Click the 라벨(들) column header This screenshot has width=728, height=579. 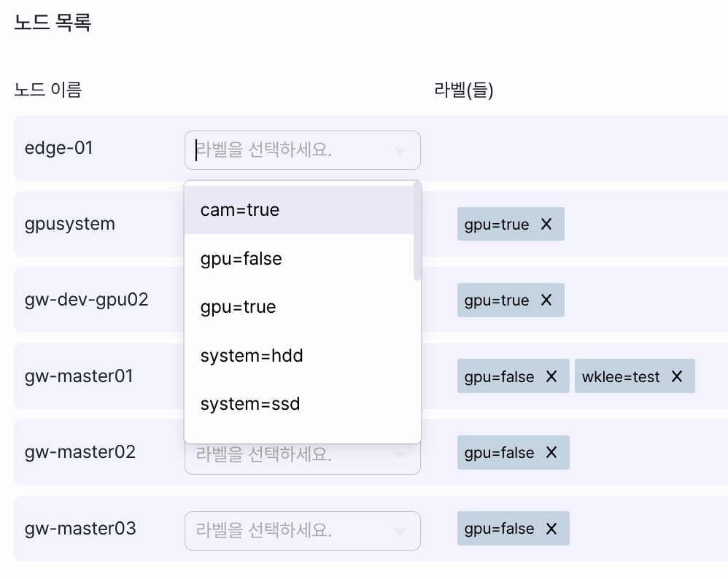(464, 90)
